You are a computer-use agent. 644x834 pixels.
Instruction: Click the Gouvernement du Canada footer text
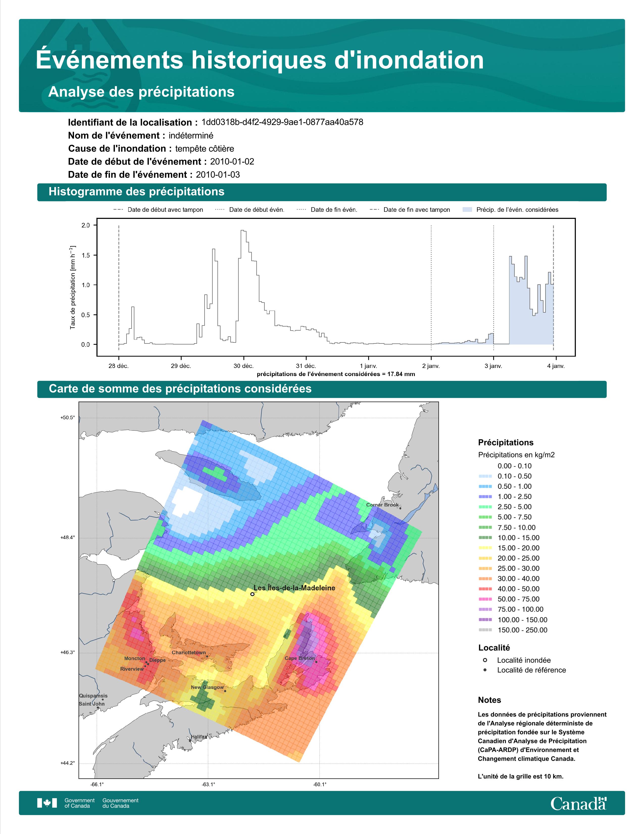[120, 803]
